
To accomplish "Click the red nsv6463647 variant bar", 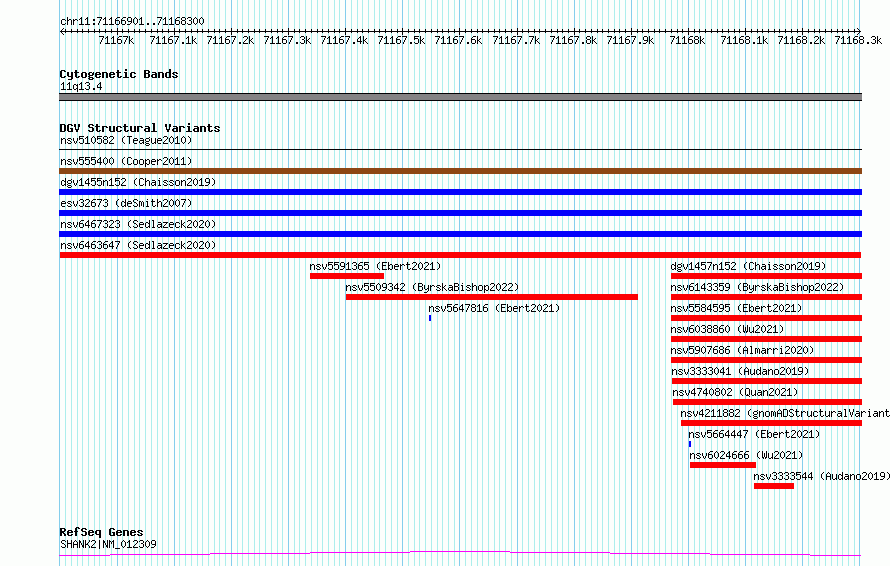I will click(x=460, y=255).
